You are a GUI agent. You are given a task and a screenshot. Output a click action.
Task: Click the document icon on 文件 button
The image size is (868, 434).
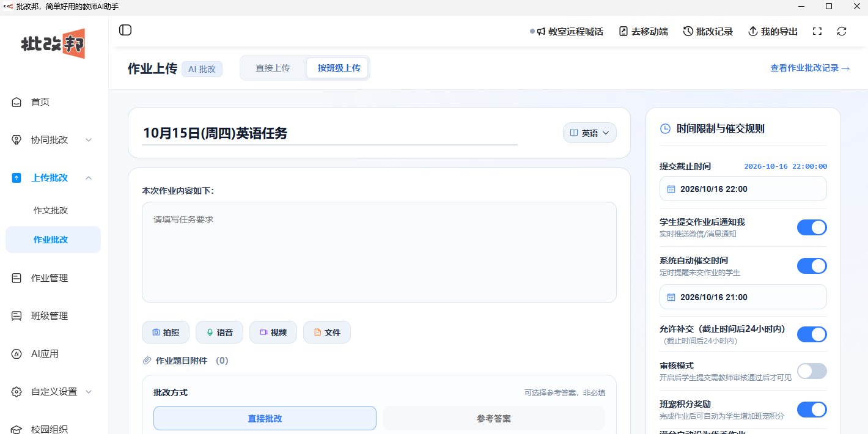317,333
